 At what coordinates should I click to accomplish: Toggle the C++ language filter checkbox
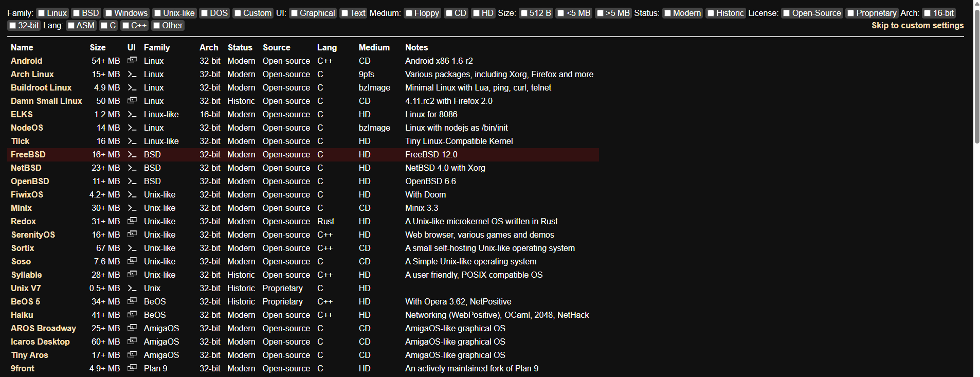[x=125, y=26]
